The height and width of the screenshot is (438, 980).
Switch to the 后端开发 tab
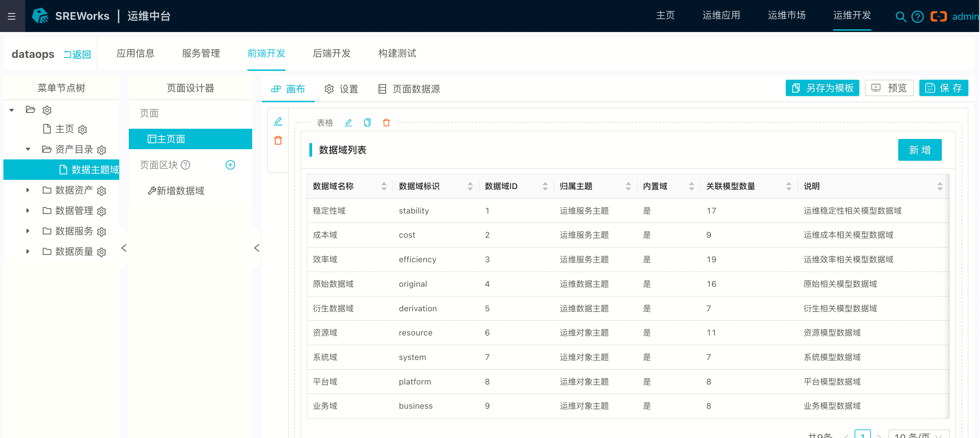click(331, 53)
